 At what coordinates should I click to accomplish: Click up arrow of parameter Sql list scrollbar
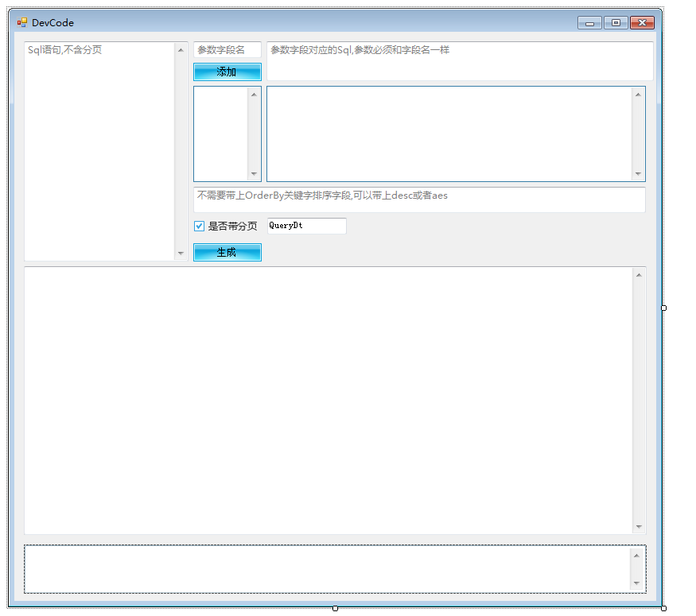638,95
